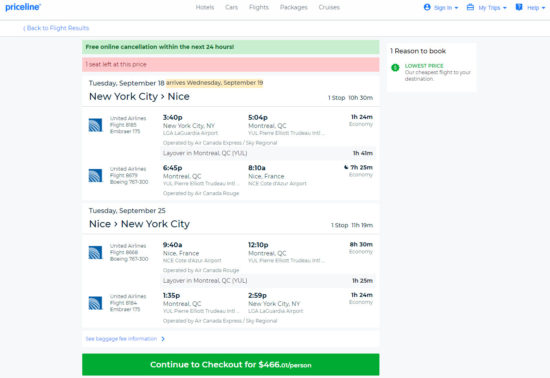The height and width of the screenshot is (378, 550).
Task: Click United logo beside Flight 8668
Action: (95, 252)
